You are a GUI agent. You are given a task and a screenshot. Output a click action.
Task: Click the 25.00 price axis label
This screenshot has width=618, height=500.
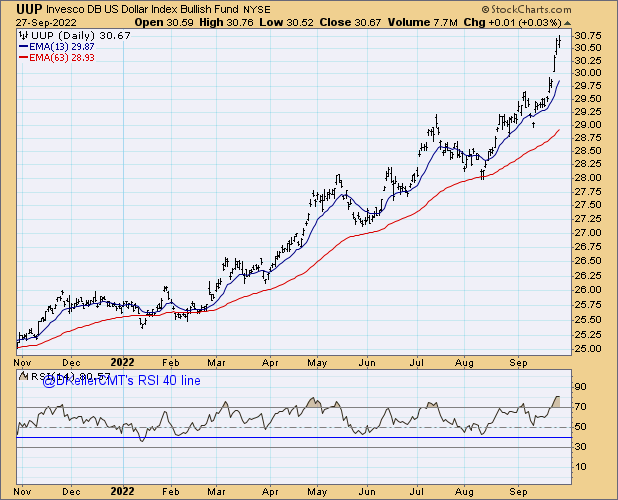tap(588, 349)
